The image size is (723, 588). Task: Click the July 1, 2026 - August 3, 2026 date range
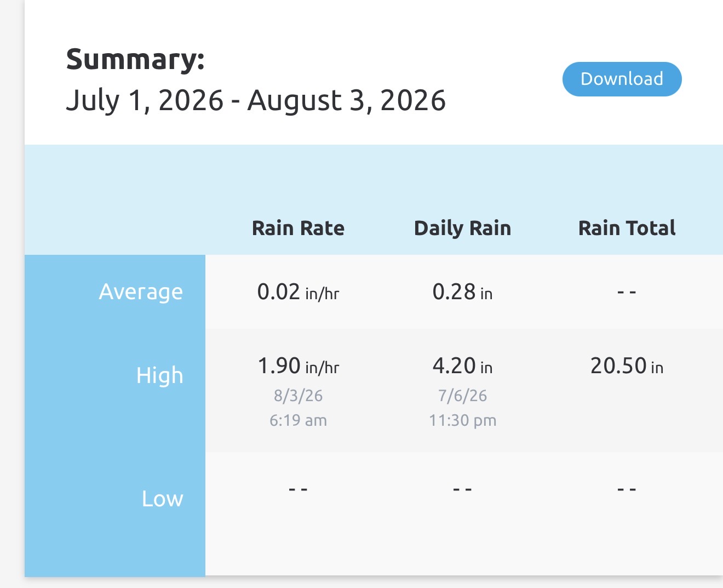point(256,100)
